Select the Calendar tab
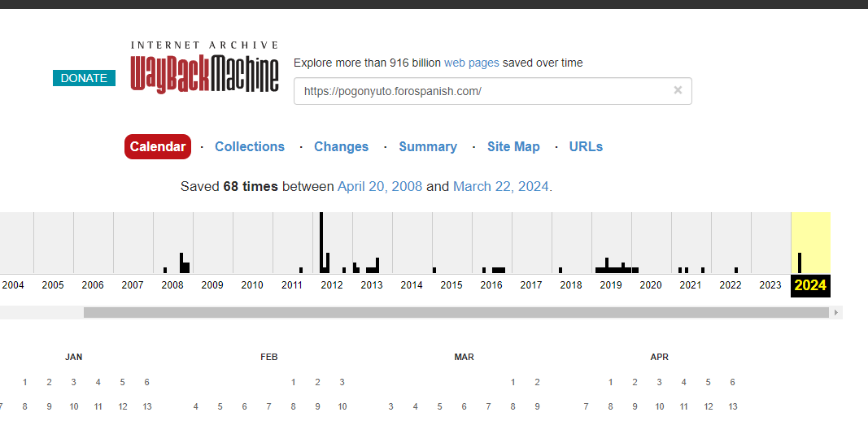This screenshot has height=421, width=868. [158, 147]
